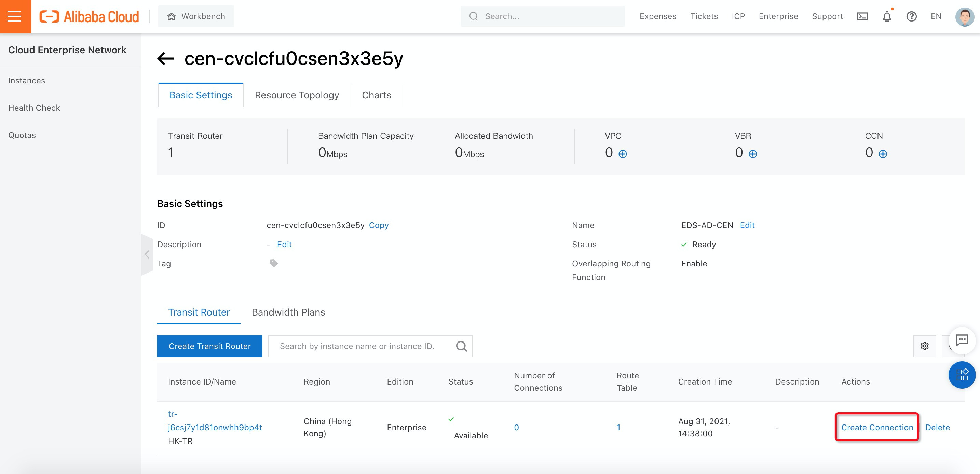Click the plus icon next to CCN
980x474 pixels.
coord(883,154)
